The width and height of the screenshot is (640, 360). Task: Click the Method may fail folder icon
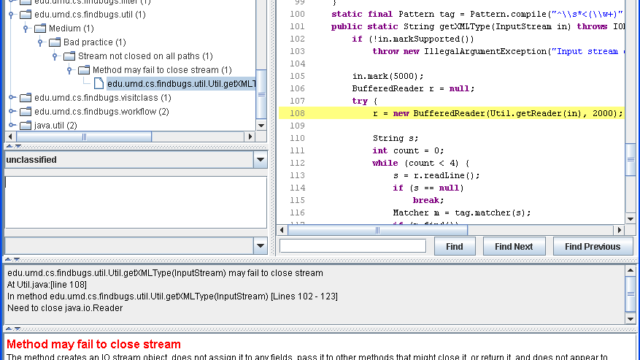[x=84, y=70]
